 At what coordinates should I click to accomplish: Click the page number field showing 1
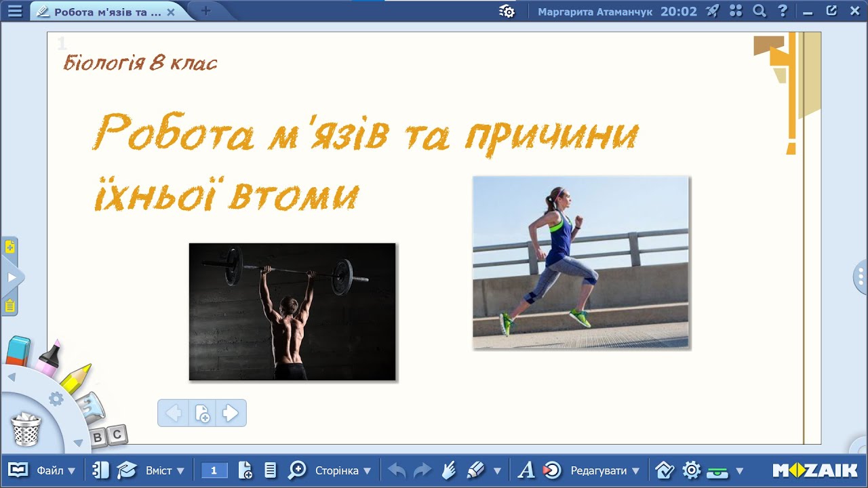(x=214, y=470)
